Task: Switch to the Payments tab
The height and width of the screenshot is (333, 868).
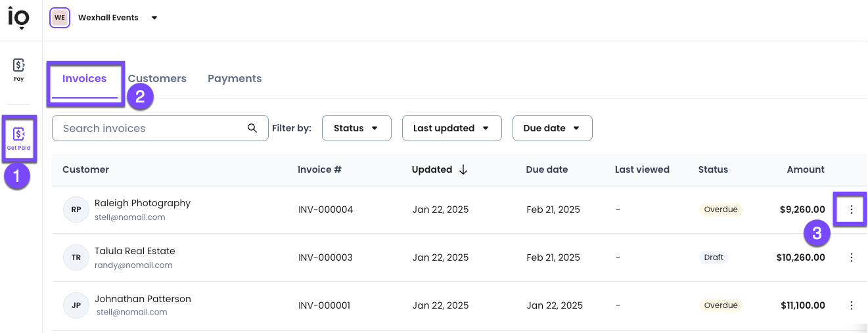Action: (x=235, y=79)
